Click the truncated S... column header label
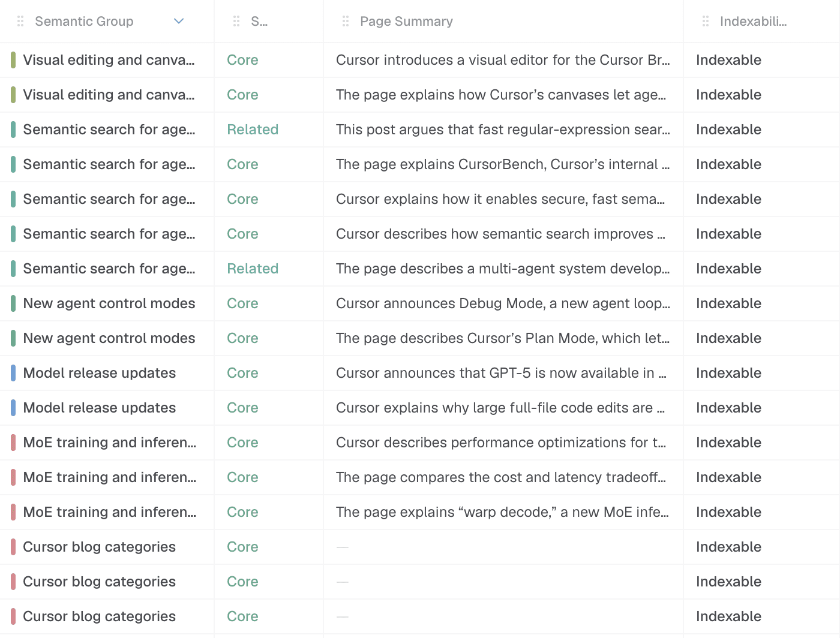This screenshot has height=638, width=840. point(259,22)
